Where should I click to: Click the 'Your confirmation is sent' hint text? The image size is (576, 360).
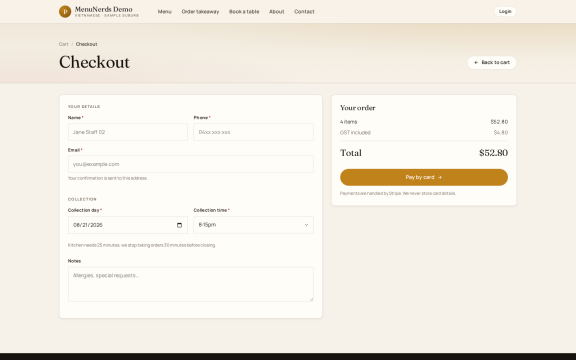click(x=108, y=178)
